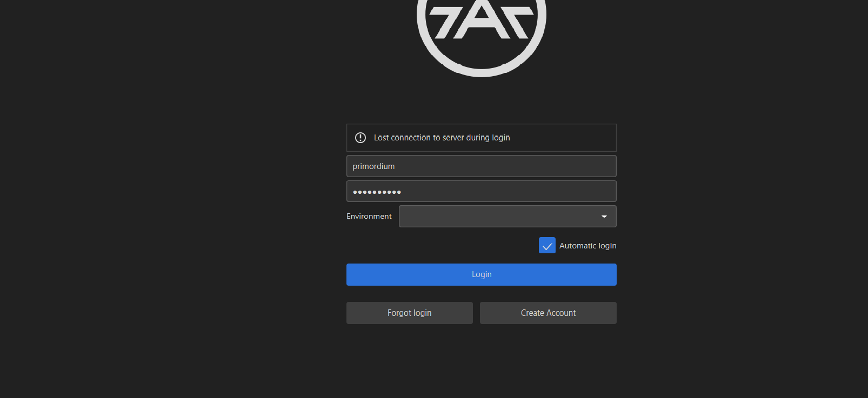Uncheck the Automatic login checkbox
868x398 pixels.
pos(547,245)
